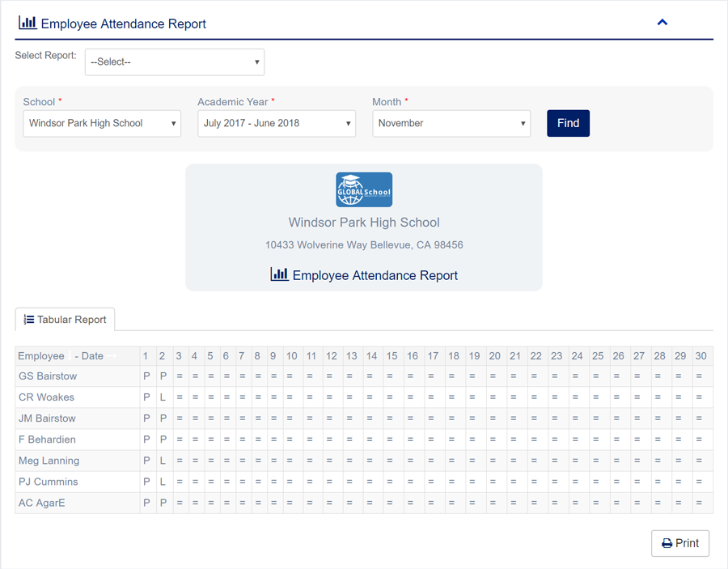Select employee row F Behardien
This screenshot has width=728, height=569.
[x=364, y=439]
